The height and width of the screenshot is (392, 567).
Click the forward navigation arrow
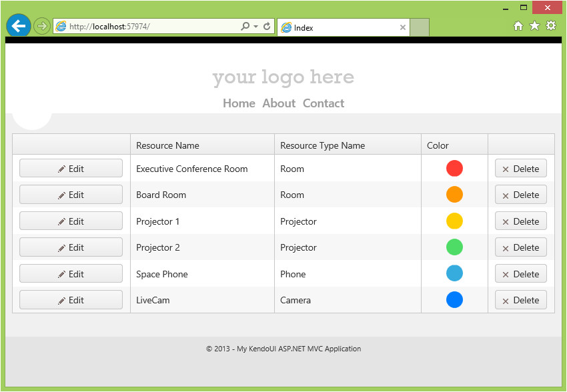tap(41, 25)
